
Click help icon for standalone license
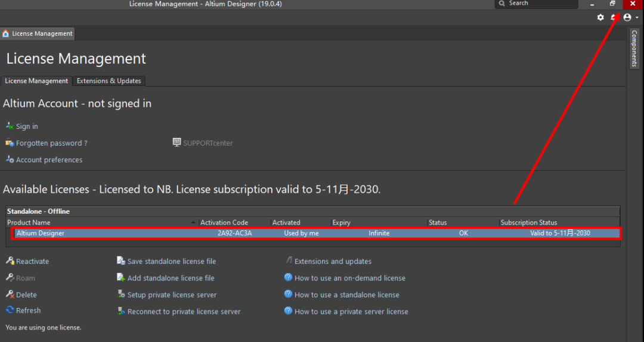click(289, 294)
